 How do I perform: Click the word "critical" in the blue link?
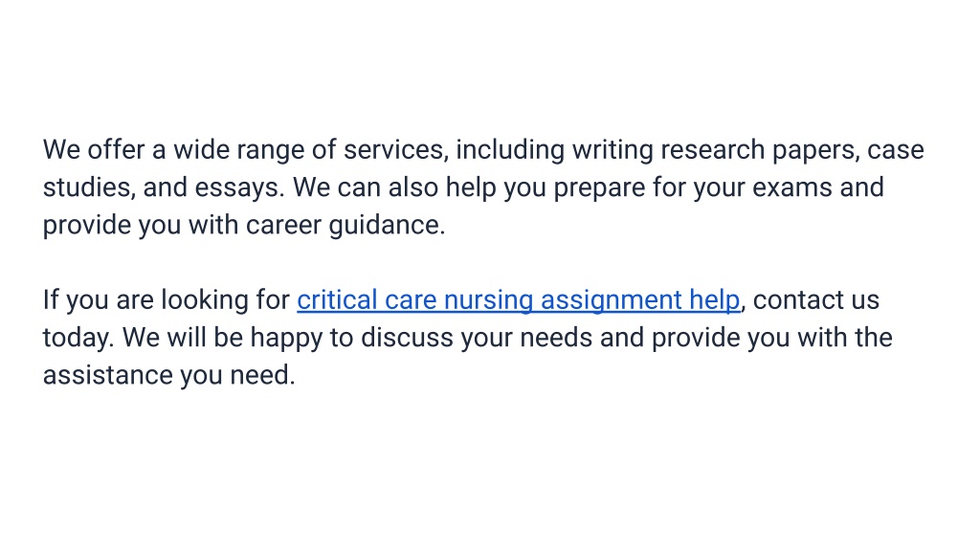[337, 299]
